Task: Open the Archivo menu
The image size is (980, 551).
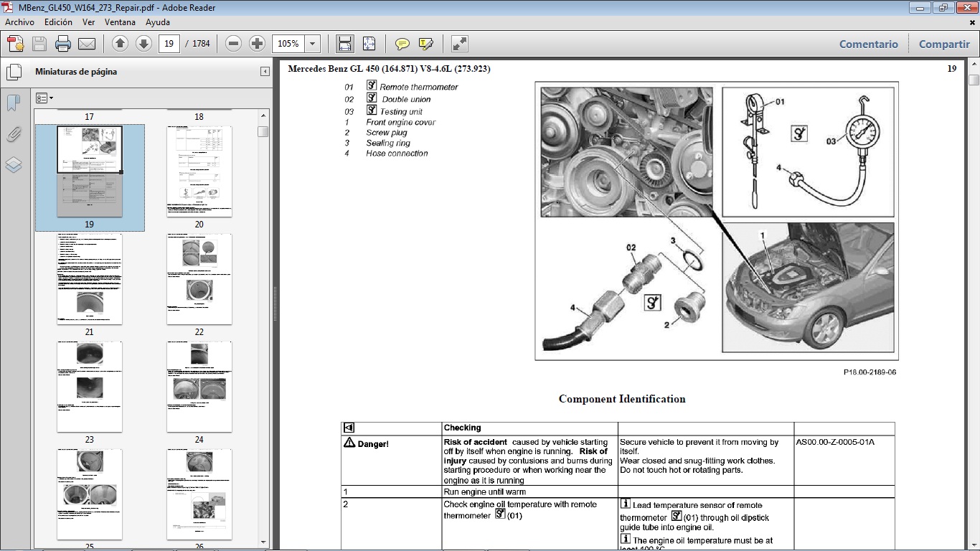Action: [x=18, y=22]
